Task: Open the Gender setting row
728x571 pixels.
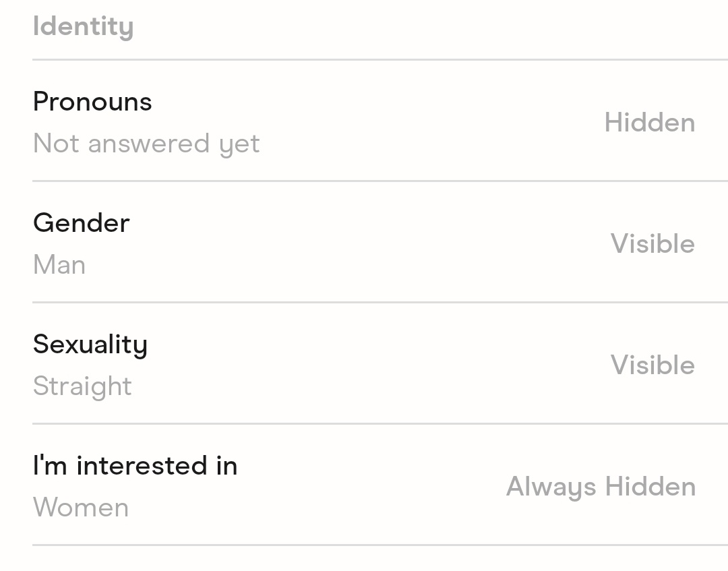Action: coord(364,243)
